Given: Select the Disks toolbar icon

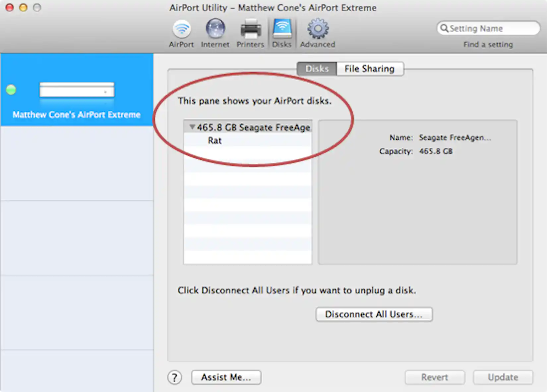Looking at the screenshot, I should (x=281, y=32).
